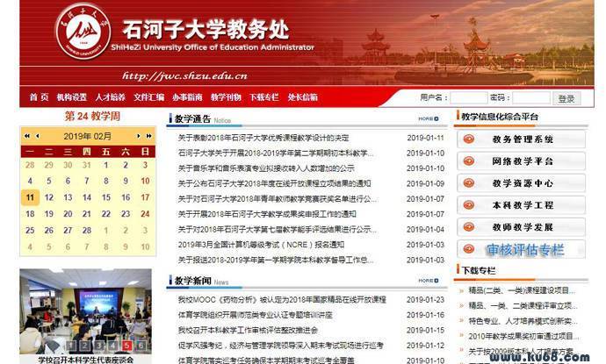Open 文件汇编 menu item
606x364 pixels.
click(148, 97)
